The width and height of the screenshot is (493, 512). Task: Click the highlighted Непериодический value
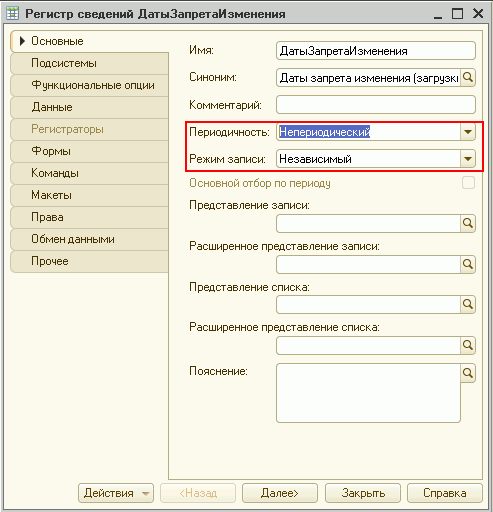point(325,132)
